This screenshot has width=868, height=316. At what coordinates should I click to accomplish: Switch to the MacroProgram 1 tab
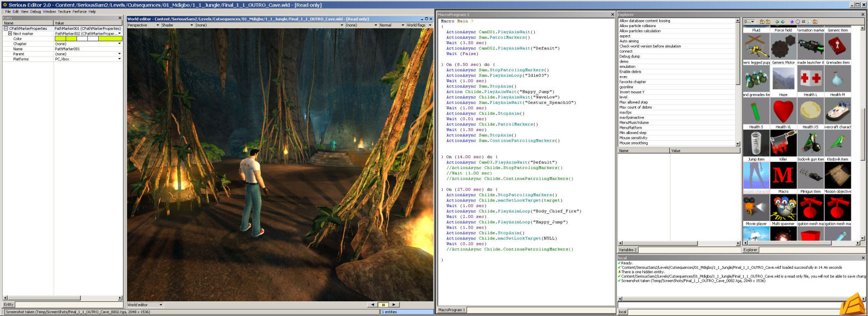(x=451, y=310)
